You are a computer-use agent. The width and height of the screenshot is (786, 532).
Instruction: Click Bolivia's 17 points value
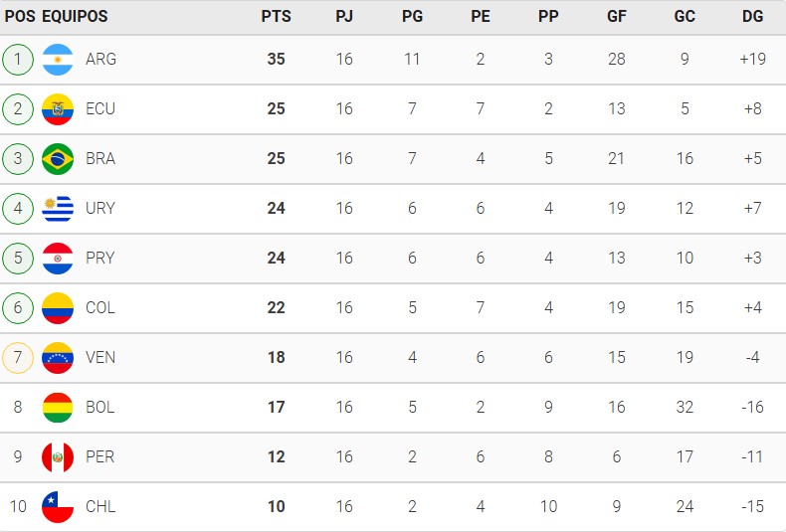pyautogui.click(x=277, y=408)
